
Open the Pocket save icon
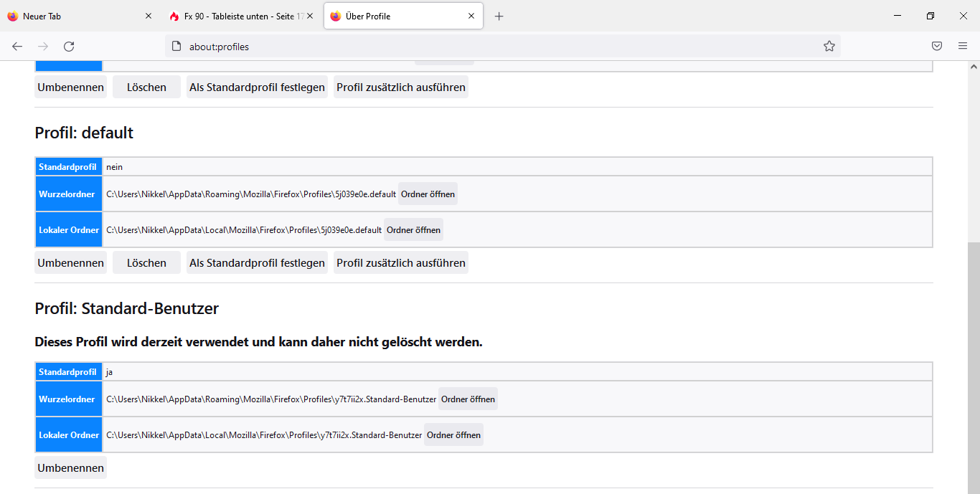tap(937, 47)
